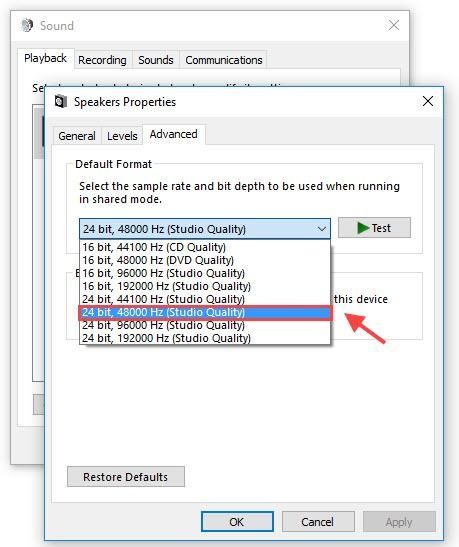Open the Communications tab

coord(224,60)
